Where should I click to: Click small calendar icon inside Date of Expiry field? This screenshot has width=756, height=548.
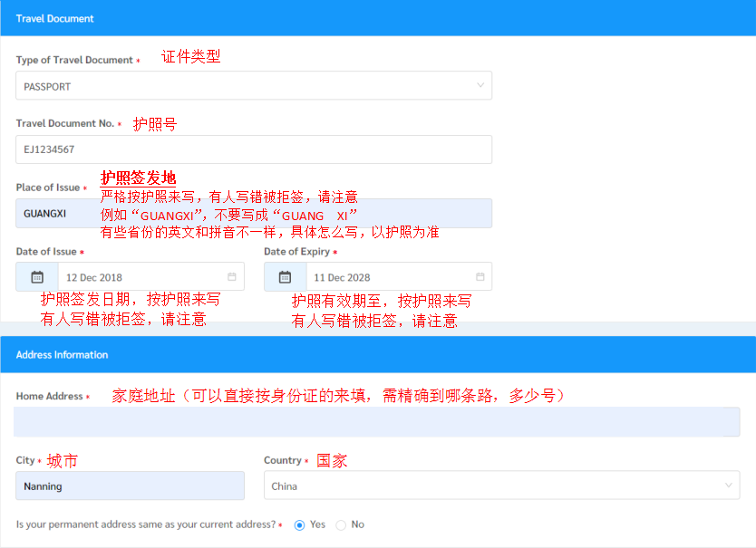[480, 277]
